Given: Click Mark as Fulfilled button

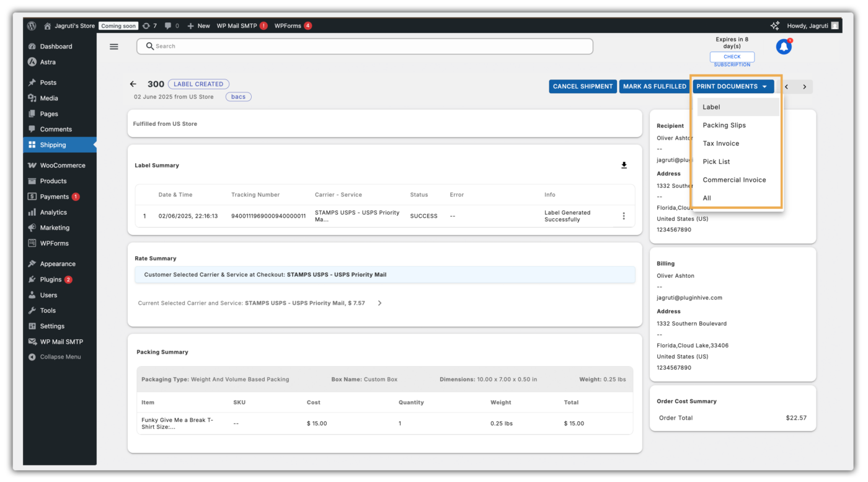Looking at the screenshot, I should (655, 86).
